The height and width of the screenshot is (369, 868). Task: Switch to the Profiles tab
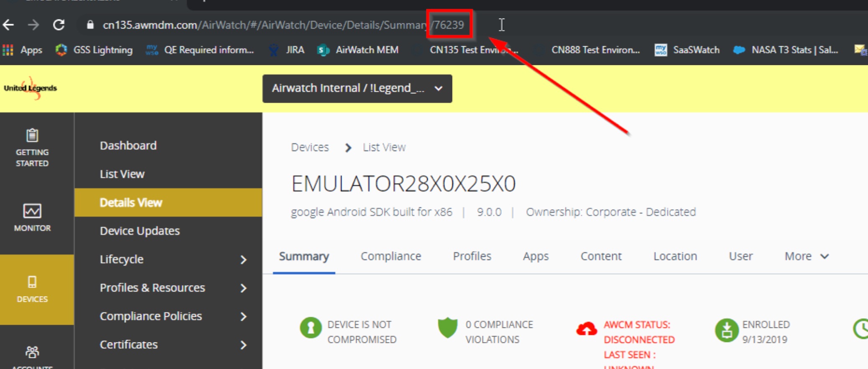pyautogui.click(x=472, y=256)
